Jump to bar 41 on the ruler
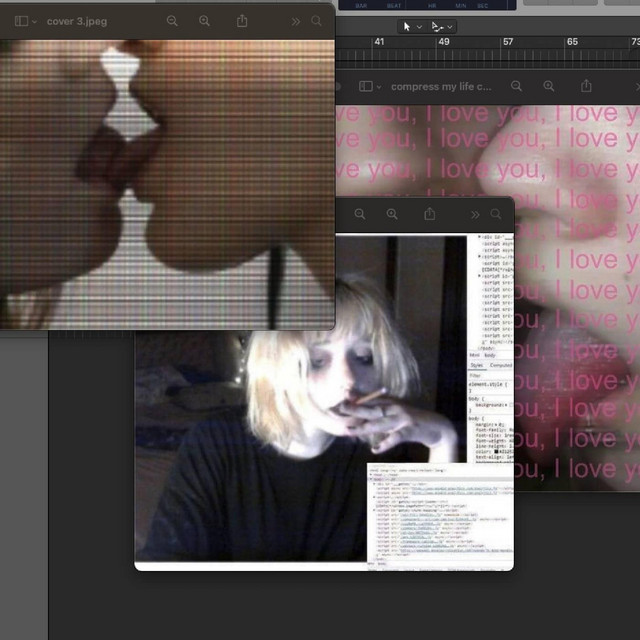The width and height of the screenshot is (640, 640). click(379, 42)
